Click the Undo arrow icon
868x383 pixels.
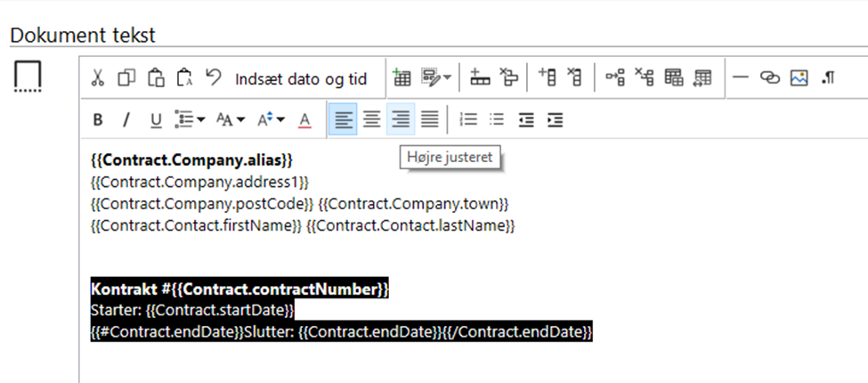(214, 77)
